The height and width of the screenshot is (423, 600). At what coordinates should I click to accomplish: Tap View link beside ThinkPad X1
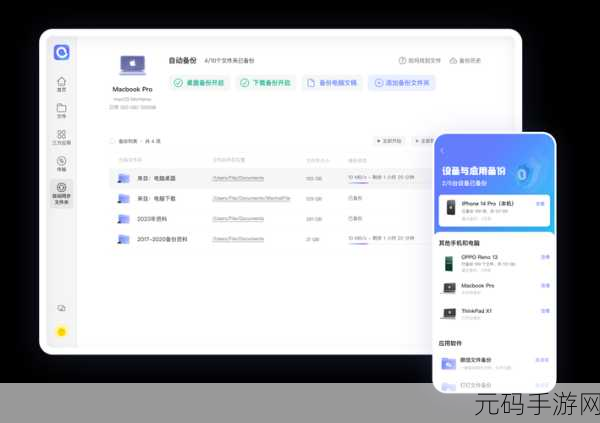[x=545, y=311]
